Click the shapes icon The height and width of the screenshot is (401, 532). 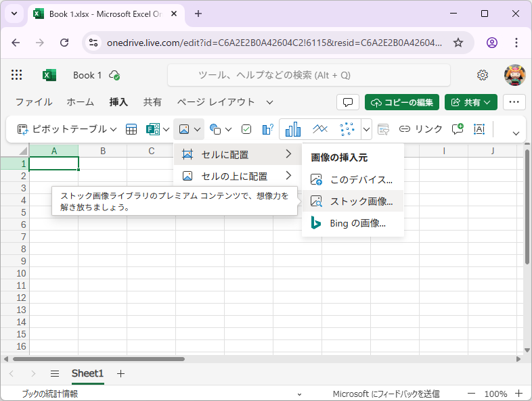coord(215,129)
